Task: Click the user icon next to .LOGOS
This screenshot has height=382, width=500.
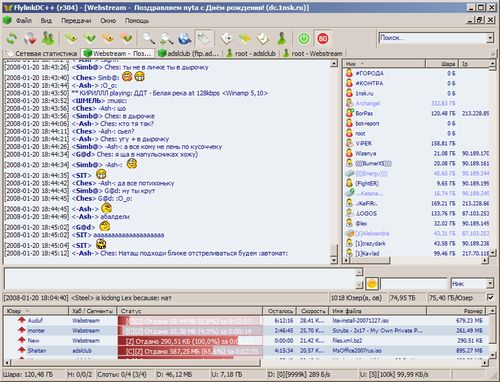Action: tap(349, 213)
